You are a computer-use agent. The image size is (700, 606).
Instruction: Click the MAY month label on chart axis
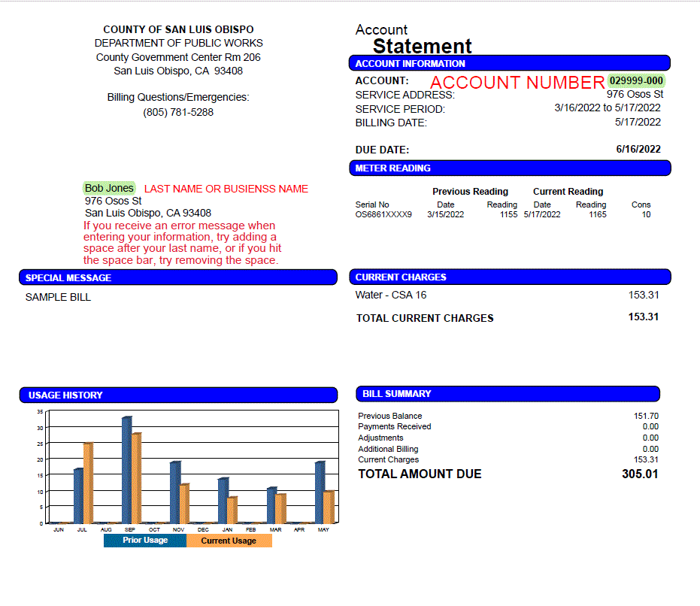323,529
